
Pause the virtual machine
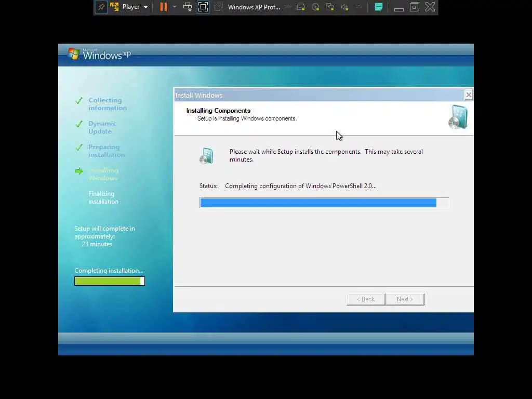click(164, 7)
